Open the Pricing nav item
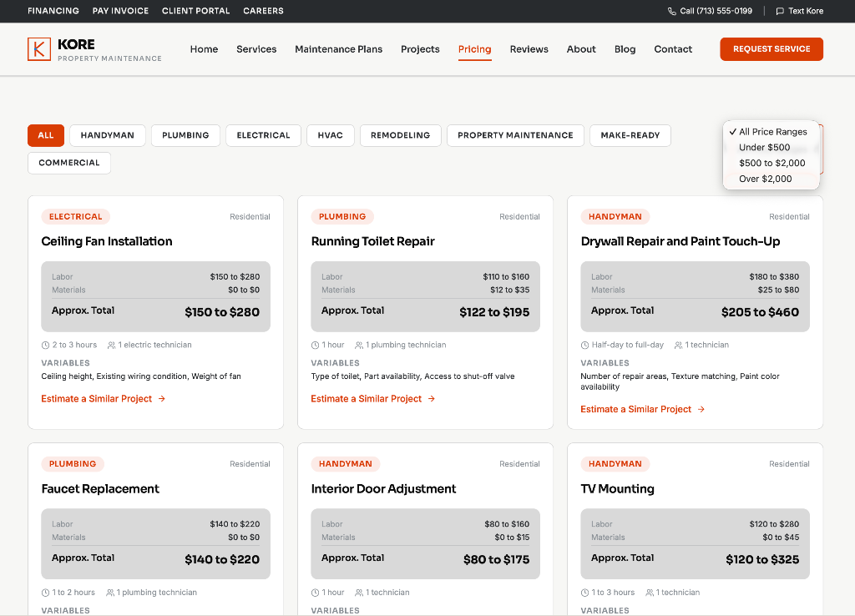Image resolution: width=855 pixels, height=616 pixels. tap(474, 49)
